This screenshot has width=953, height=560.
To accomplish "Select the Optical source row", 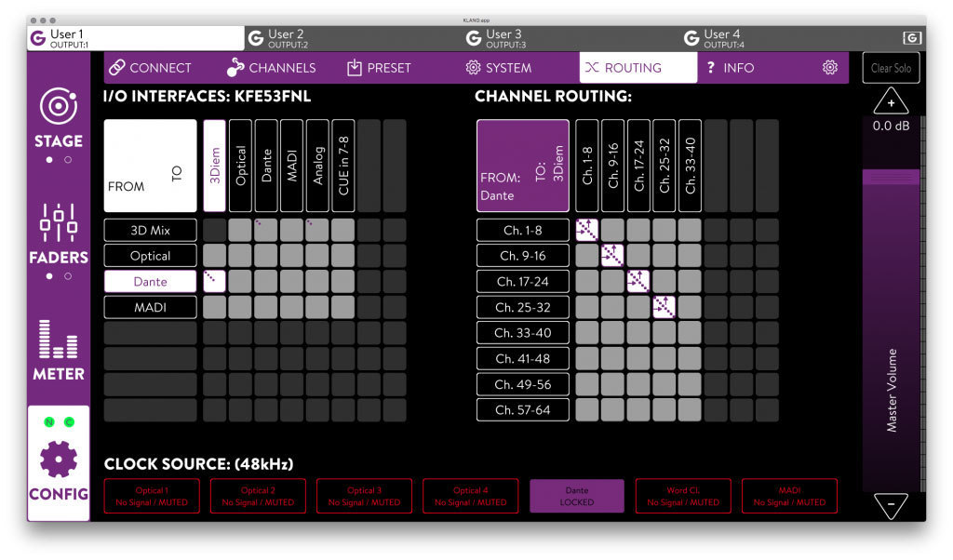I will point(150,256).
